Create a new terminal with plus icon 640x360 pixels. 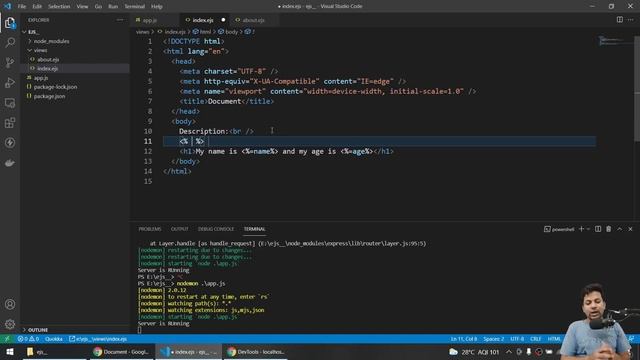pos(581,229)
